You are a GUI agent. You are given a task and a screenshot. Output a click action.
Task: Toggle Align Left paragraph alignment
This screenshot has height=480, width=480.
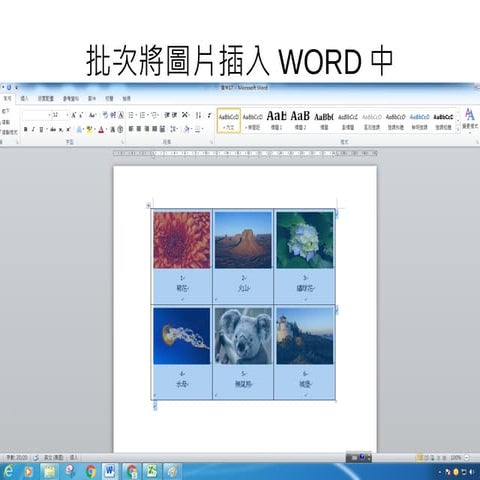coord(131,129)
